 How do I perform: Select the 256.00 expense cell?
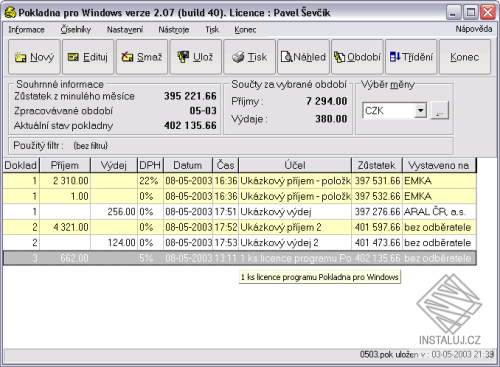click(x=114, y=212)
